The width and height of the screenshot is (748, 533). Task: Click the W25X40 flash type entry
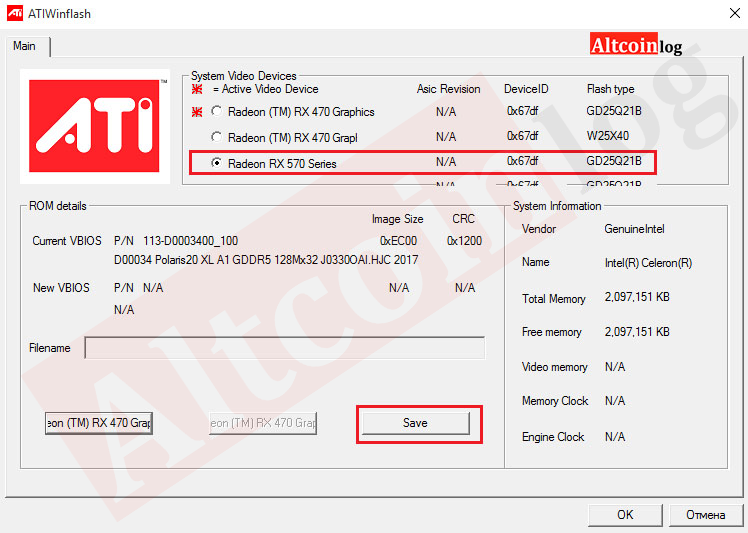608,136
